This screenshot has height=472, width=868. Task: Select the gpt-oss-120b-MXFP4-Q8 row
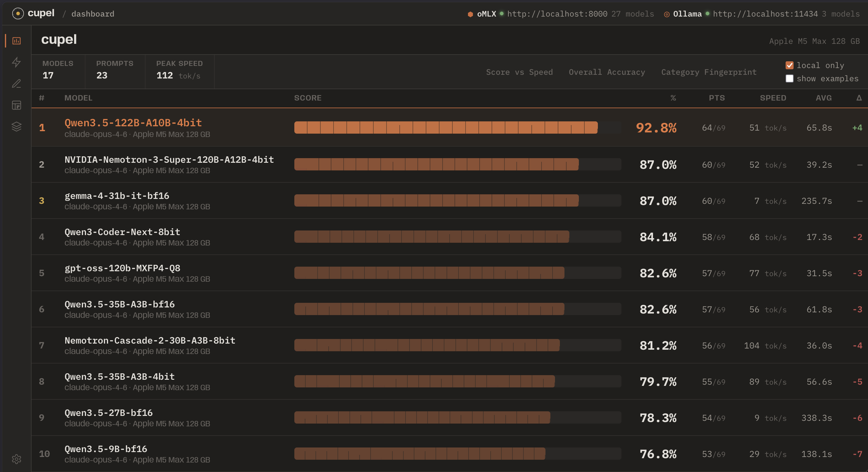[122, 268]
